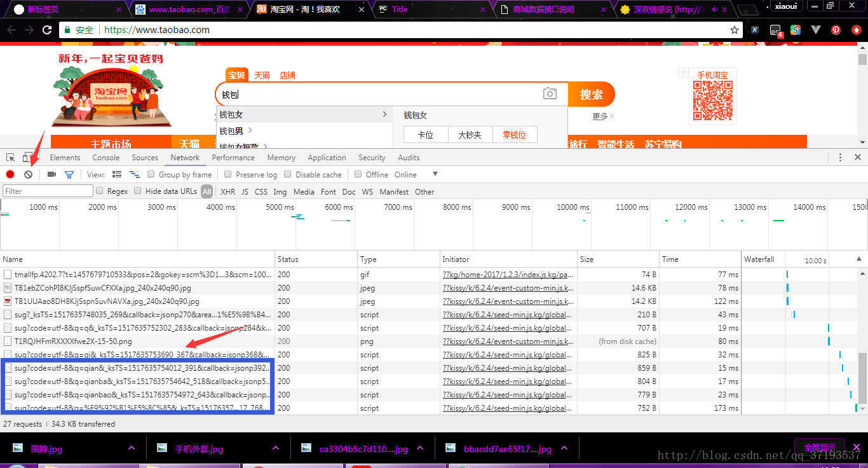The width and height of the screenshot is (868, 468).
Task: Toggle Offline checkbox
Action: pyautogui.click(x=358, y=174)
